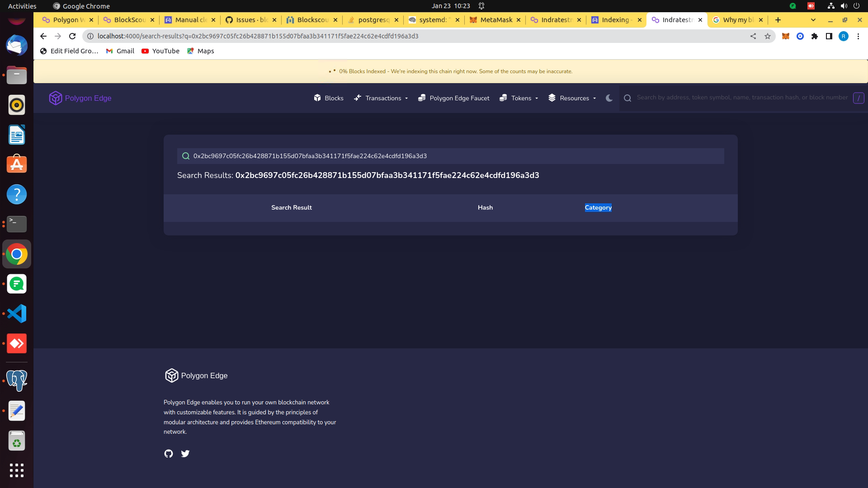Click the search results query input field
This screenshot has width=868, height=488.
click(x=450, y=156)
